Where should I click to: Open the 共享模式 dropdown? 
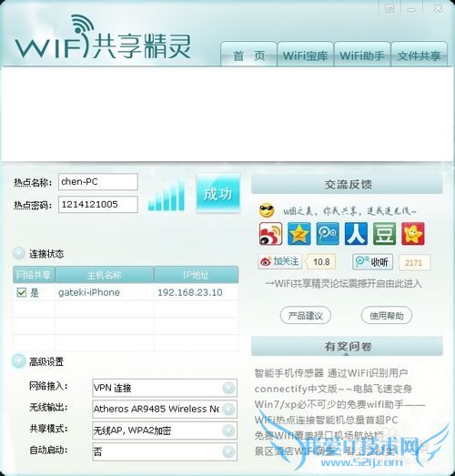pyautogui.click(x=228, y=430)
